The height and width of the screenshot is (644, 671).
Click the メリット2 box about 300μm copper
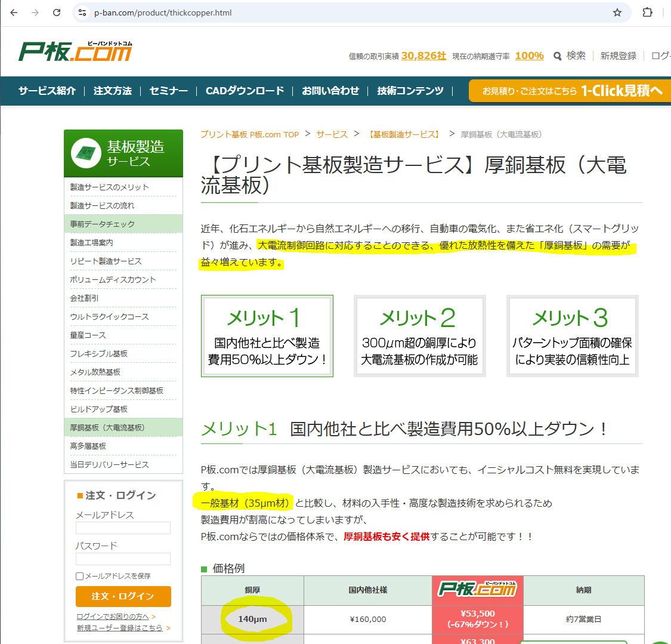coord(419,336)
